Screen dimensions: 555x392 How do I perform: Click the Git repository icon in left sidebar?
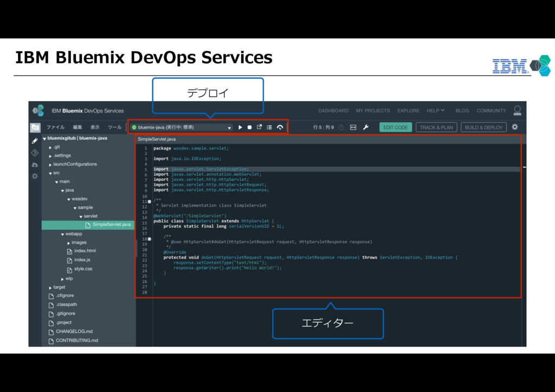point(35,153)
